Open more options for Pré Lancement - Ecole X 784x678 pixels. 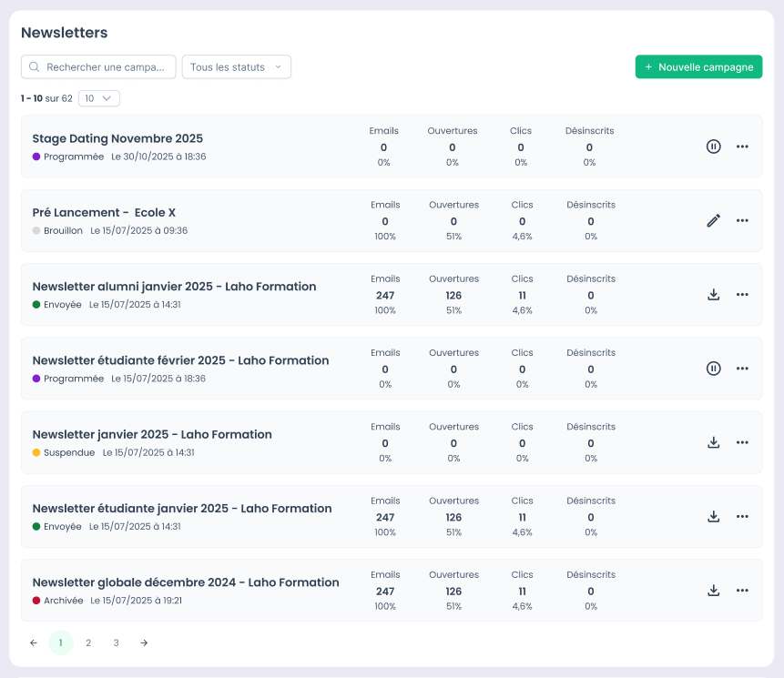(742, 220)
